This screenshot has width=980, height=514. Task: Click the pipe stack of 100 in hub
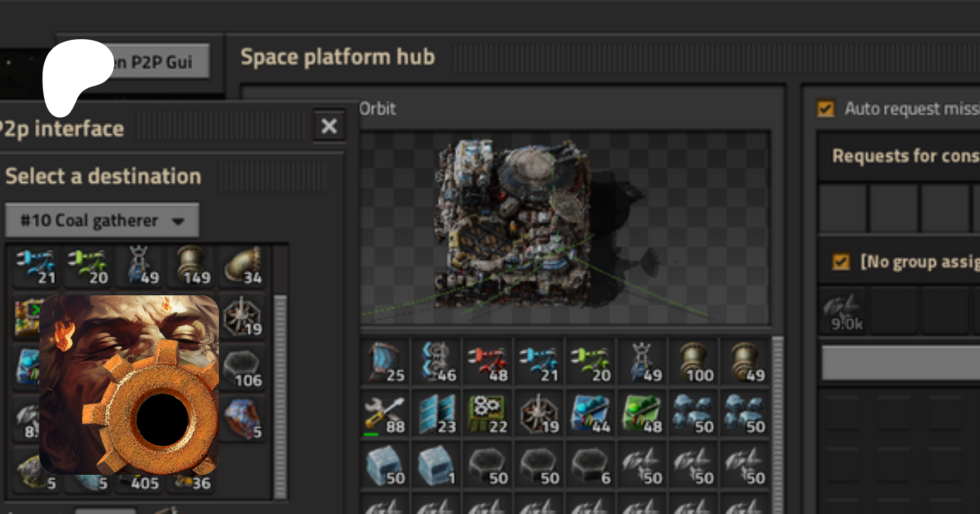[694, 363]
